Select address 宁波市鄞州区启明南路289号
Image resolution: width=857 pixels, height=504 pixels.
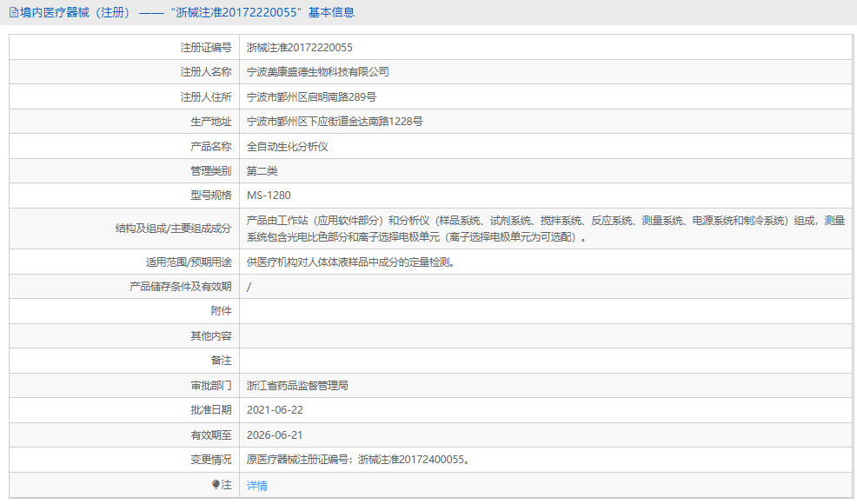(311, 96)
